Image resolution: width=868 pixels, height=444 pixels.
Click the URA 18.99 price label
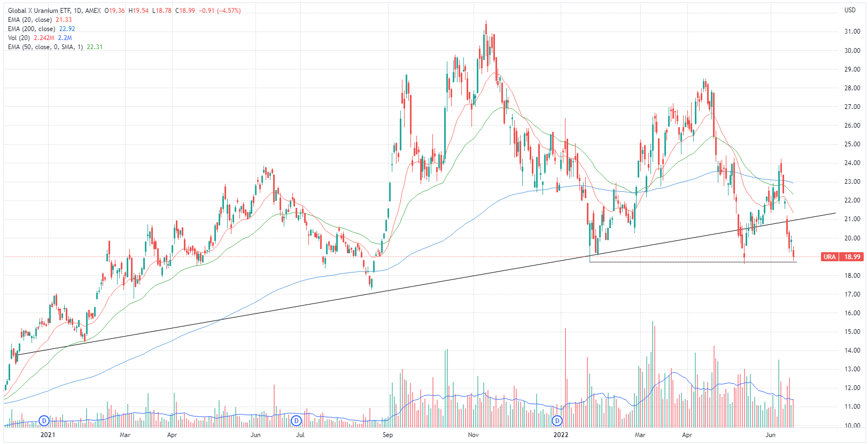pos(842,257)
